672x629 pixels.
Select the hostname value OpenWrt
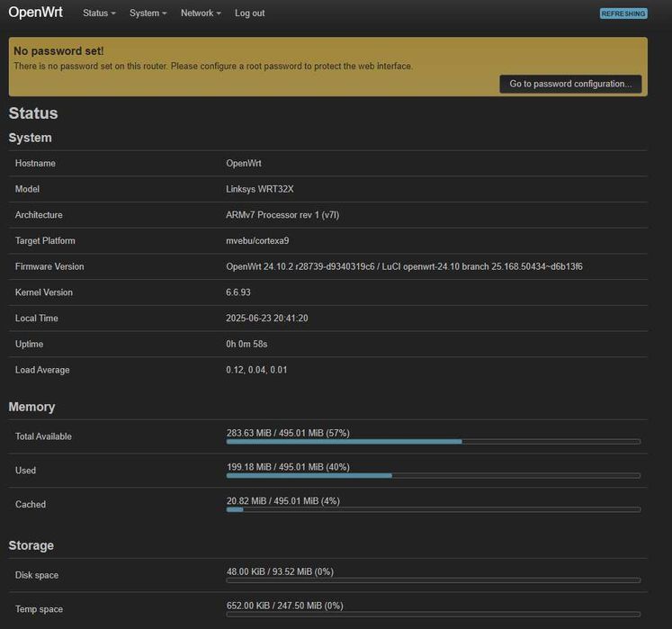point(244,164)
